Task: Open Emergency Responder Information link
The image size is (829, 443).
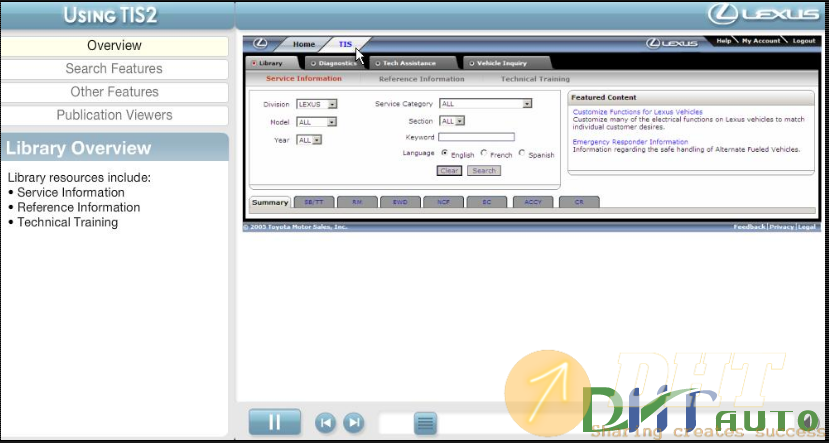Action: point(630,142)
